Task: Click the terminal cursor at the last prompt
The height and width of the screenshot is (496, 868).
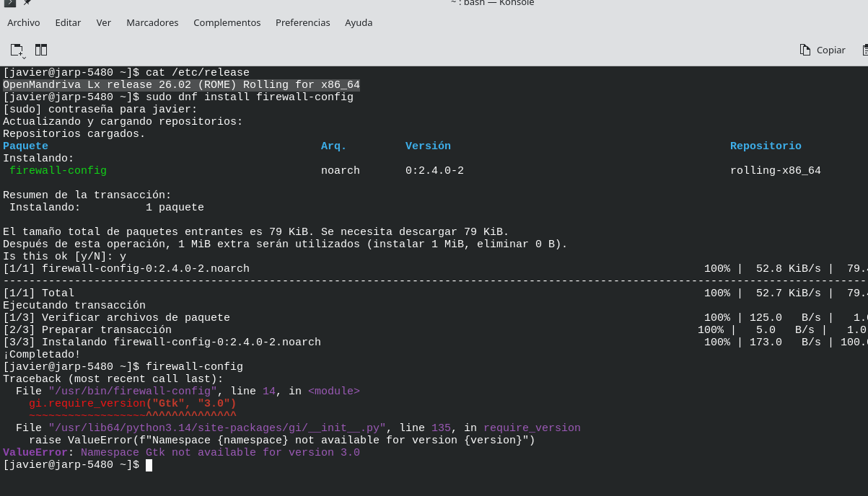Action: pos(149,465)
